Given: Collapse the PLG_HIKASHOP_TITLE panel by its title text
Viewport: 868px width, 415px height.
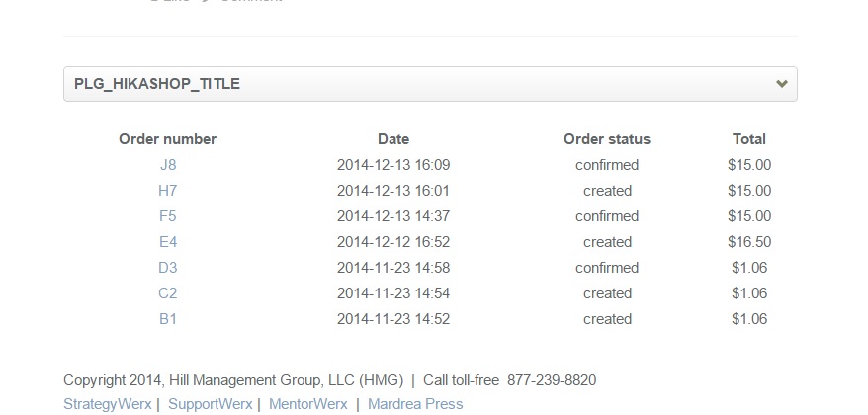Looking at the screenshot, I should [x=157, y=84].
